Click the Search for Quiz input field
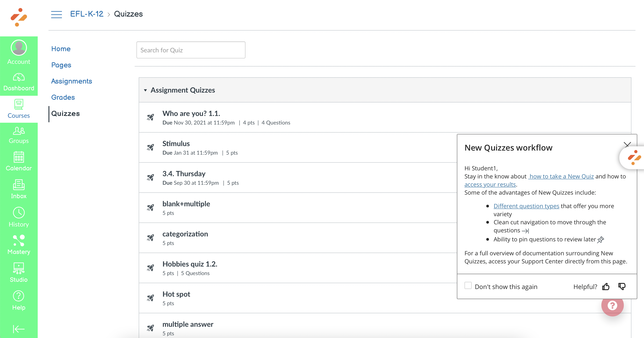The image size is (644, 338). tap(191, 50)
